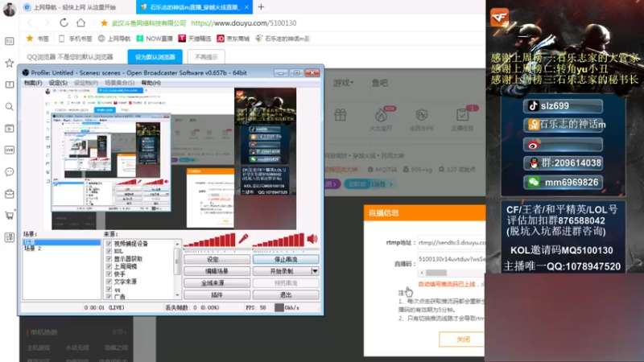This screenshot has width=644, height=362.
Task: Open the 鱼吧 tab on Douyu page
Action: pyautogui.click(x=379, y=83)
